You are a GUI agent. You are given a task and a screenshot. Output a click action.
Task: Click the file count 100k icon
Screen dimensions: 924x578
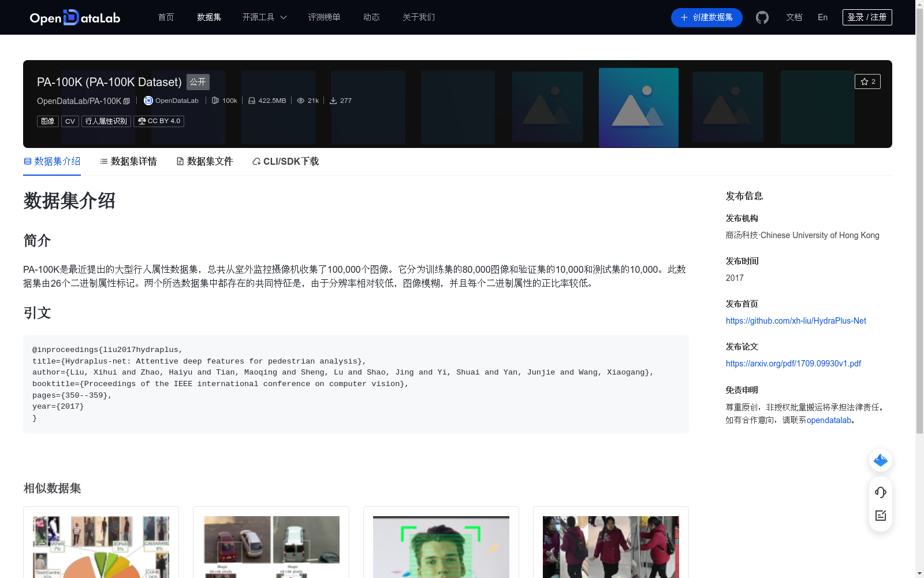tap(215, 101)
